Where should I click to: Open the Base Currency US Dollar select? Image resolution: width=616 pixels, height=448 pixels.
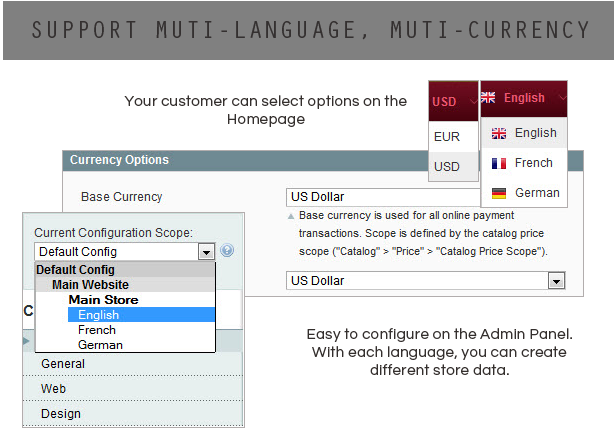[383, 196]
